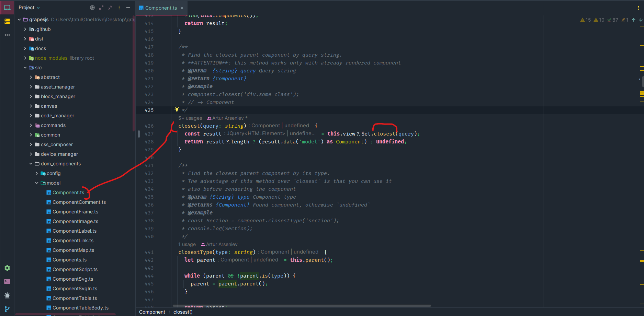Open the Project panel options kebab menu

(119, 8)
